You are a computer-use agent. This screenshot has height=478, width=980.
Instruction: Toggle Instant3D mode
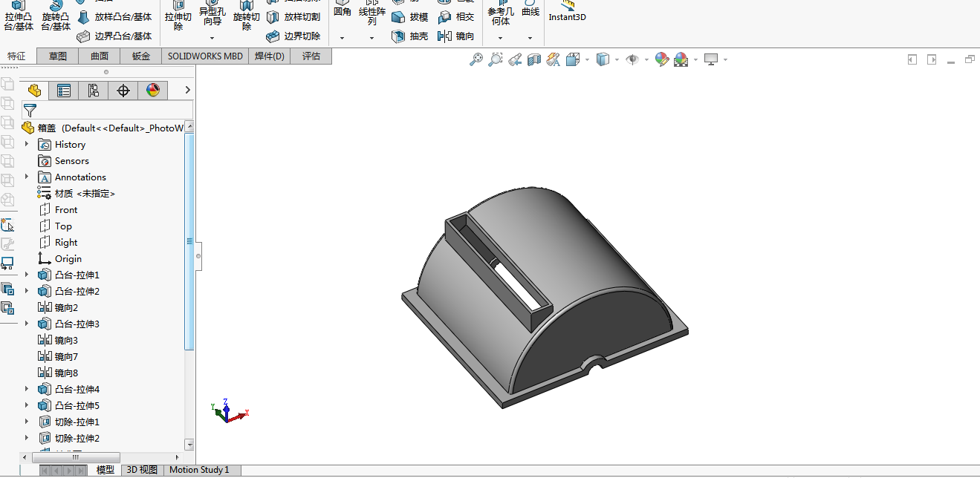568,12
